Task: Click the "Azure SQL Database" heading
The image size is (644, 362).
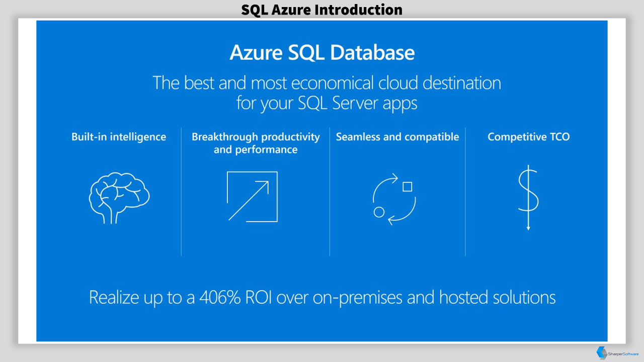Action: click(322, 53)
